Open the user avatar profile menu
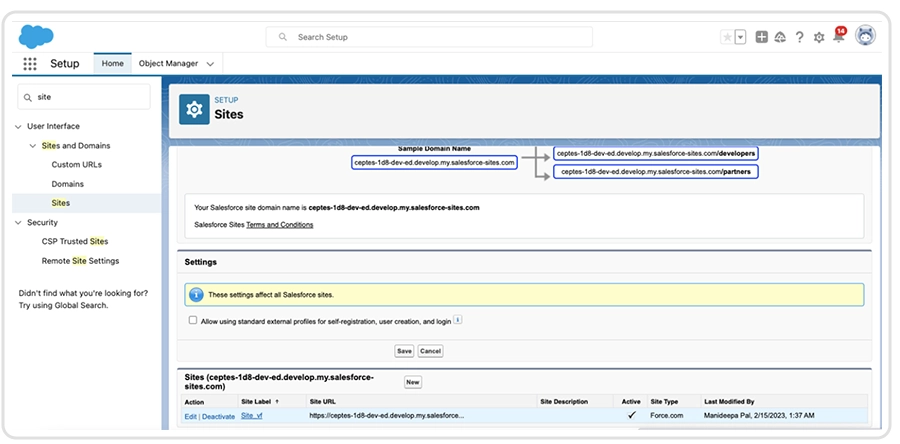Image resolution: width=900 pixels, height=444 pixels. point(866,36)
